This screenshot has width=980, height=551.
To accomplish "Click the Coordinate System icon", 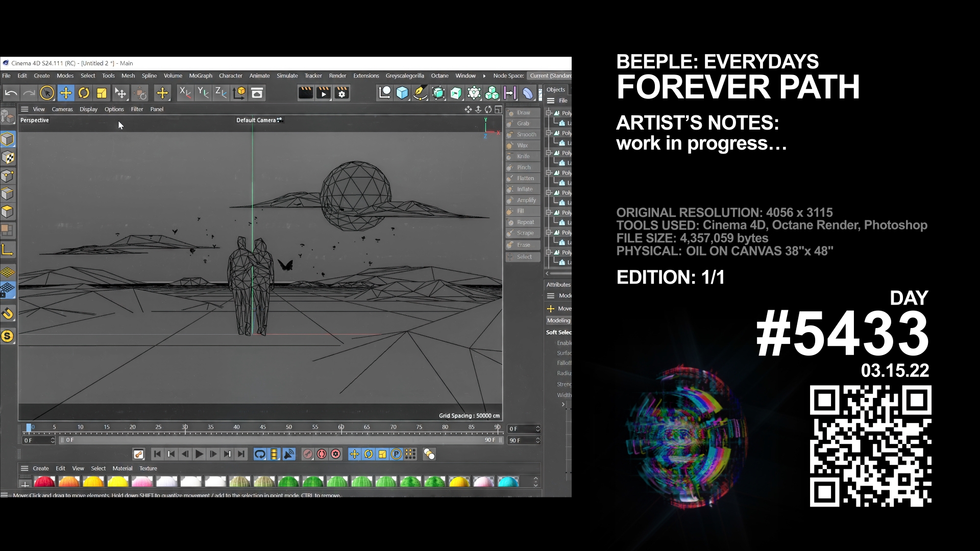I will tap(239, 93).
